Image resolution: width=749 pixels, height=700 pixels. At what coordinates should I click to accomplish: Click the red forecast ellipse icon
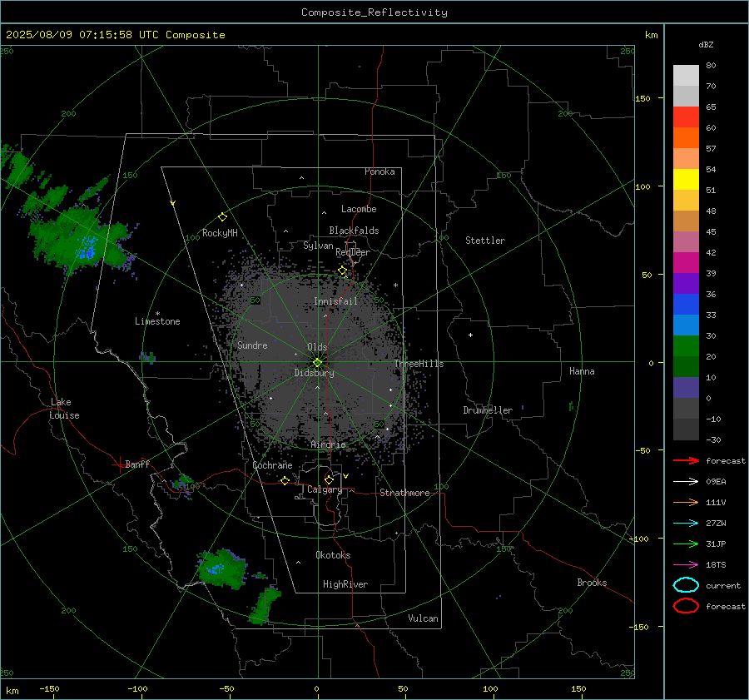686,606
